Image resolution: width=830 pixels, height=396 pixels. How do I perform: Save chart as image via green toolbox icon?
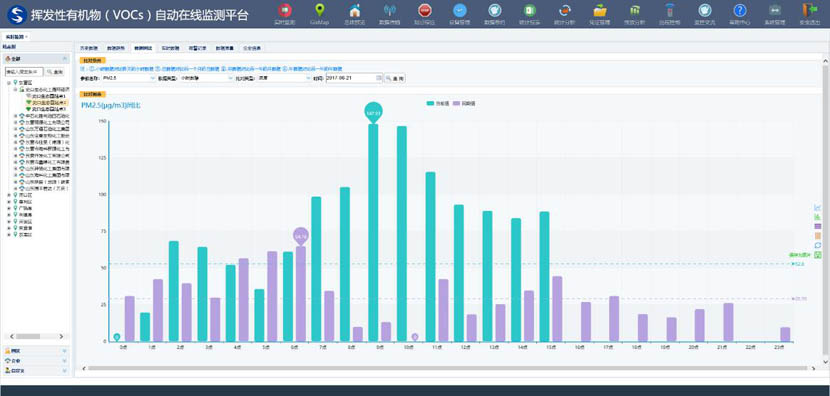click(817, 255)
